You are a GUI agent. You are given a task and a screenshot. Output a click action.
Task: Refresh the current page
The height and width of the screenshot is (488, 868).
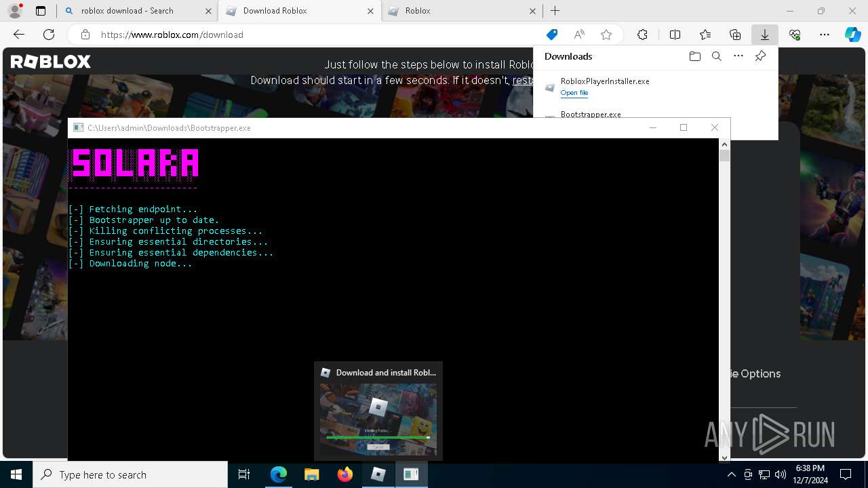(49, 35)
